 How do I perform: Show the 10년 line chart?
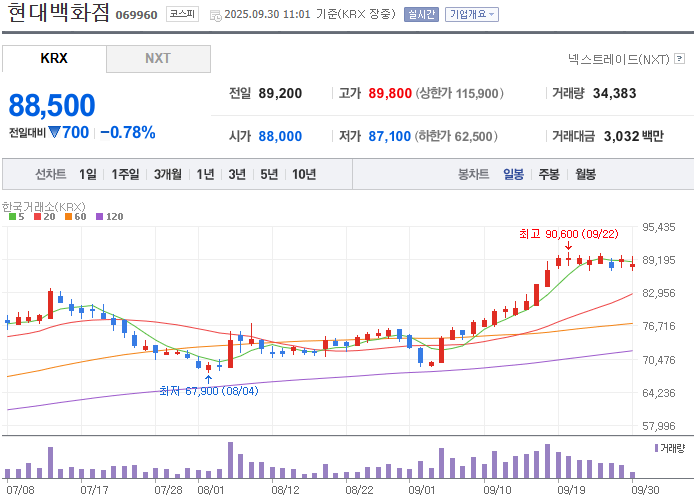pyautogui.click(x=304, y=174)
